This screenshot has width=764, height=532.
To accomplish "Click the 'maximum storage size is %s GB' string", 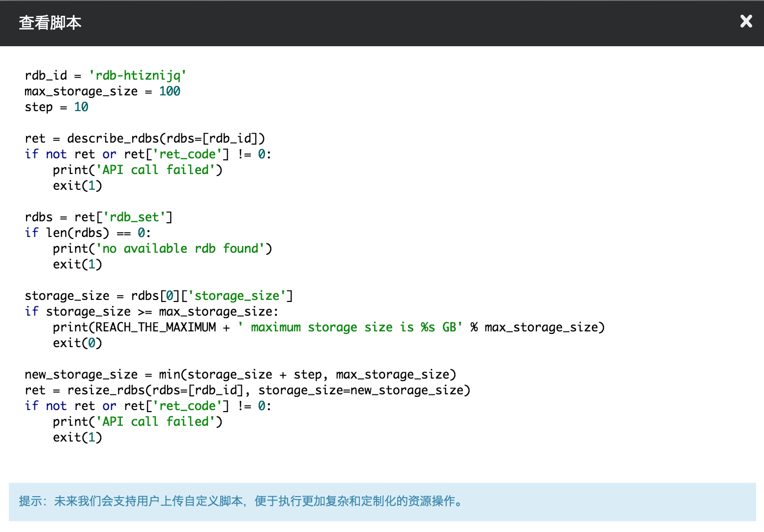I will (350, 327).
